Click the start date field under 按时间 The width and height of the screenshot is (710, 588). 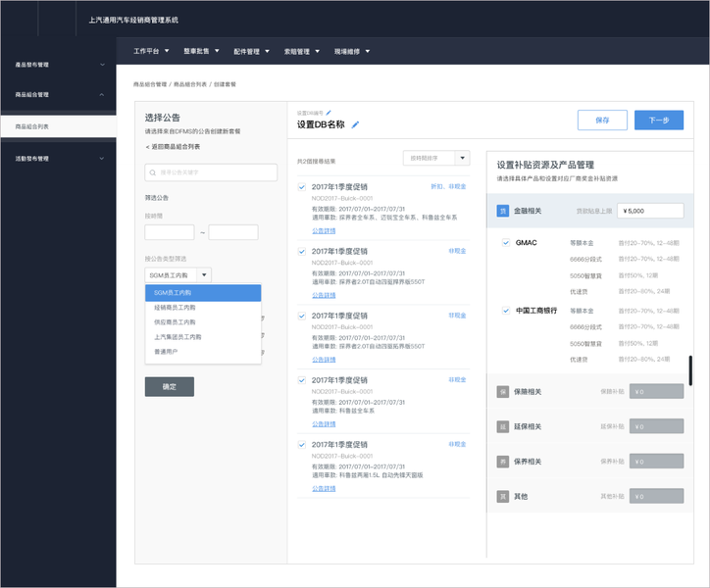pyautogui.click(x=170, y=232)
